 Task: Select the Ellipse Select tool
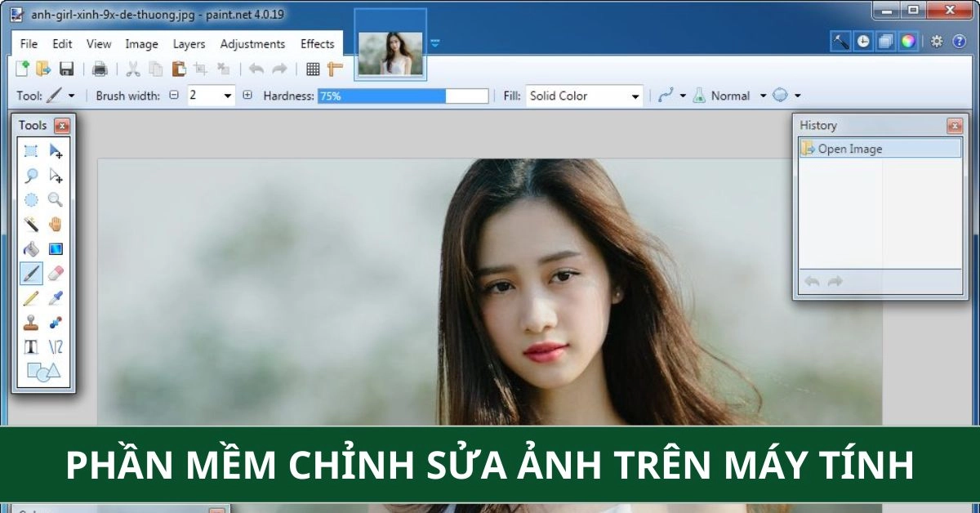tap(31, 199)
